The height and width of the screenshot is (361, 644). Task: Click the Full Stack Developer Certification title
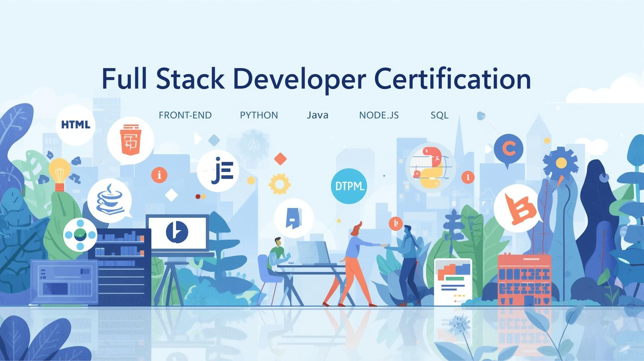click(316, 79)
